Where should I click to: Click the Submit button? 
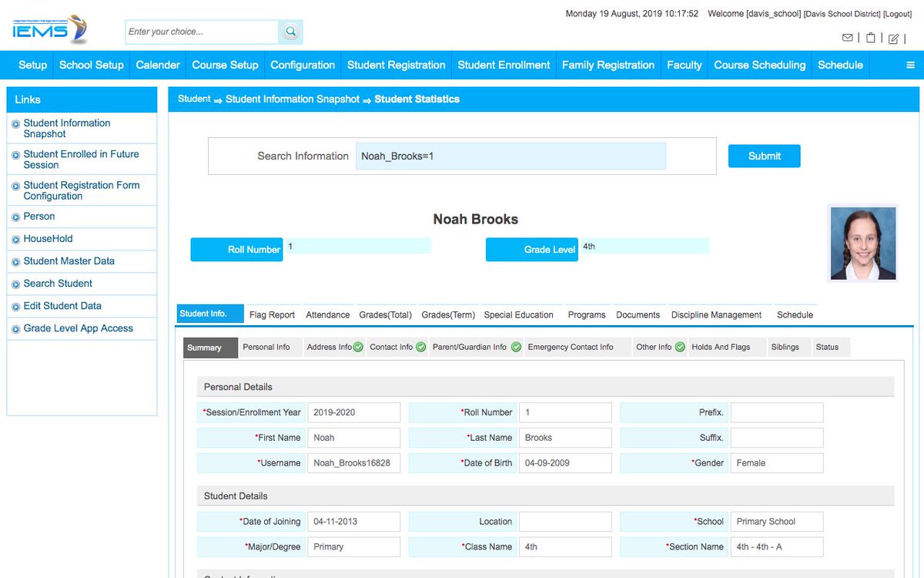click(x=765, y=156)
